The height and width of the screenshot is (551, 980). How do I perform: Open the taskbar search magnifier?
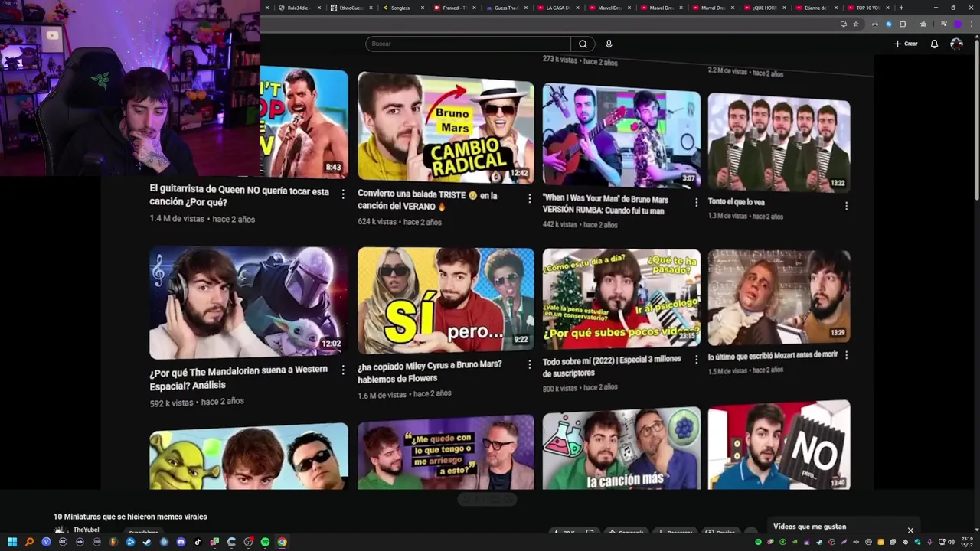pyautogui.click(x=29, y=542)
